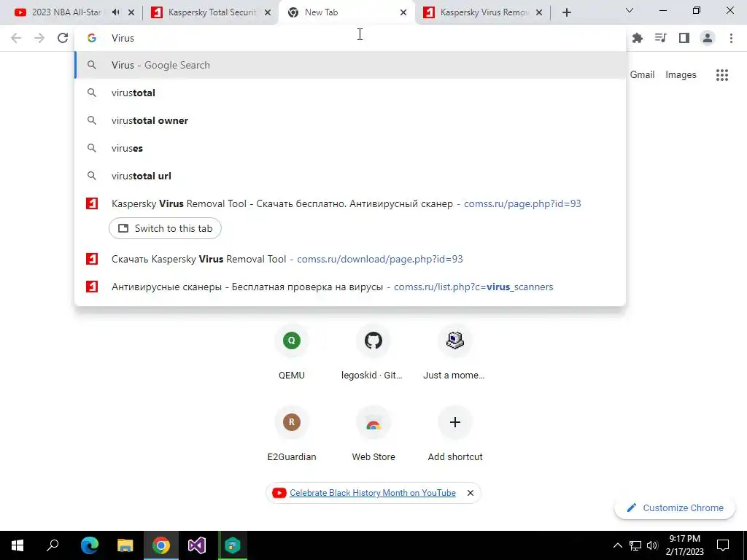Close the YouTube NBA All-Star tab

[x=131, y=12]
